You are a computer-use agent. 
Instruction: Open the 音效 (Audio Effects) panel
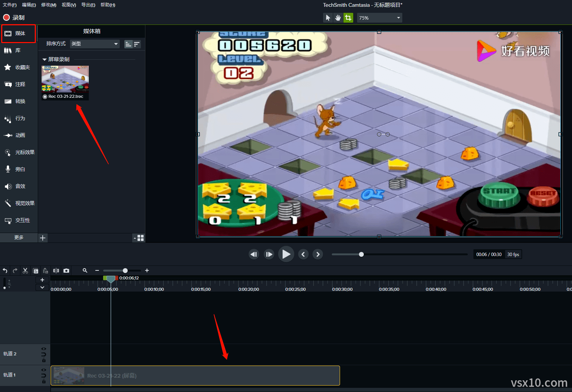click(19, 187)
